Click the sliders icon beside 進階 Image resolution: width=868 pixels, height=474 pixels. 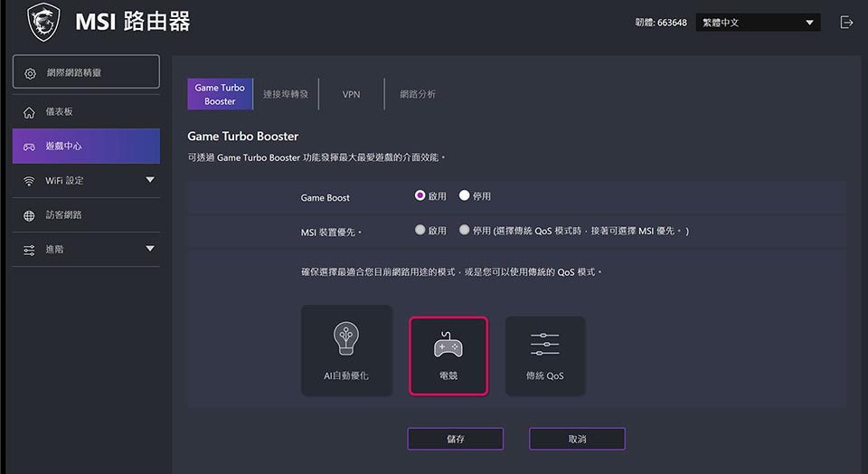(29, 251)
